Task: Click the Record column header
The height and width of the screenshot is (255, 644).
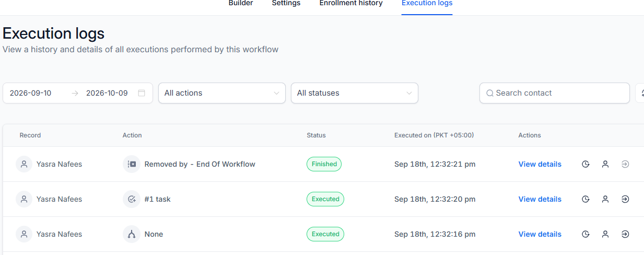Action: 30,135
